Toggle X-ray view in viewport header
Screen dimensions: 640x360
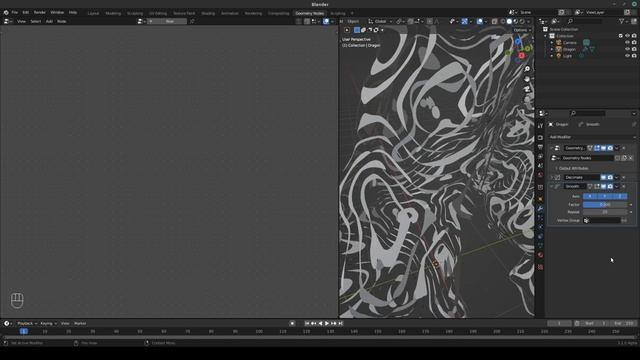(494, 21)
